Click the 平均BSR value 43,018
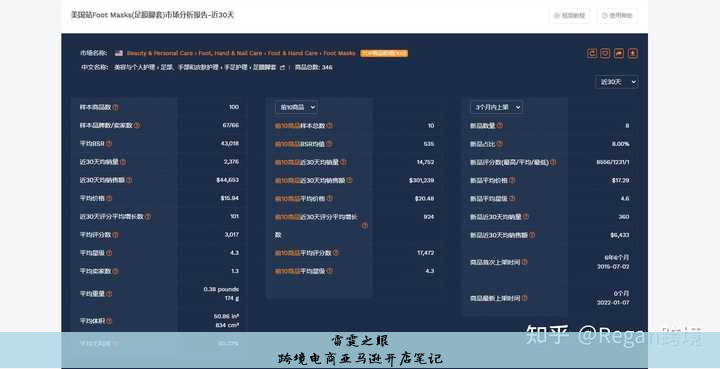720x369 pixels. (230, 143)
